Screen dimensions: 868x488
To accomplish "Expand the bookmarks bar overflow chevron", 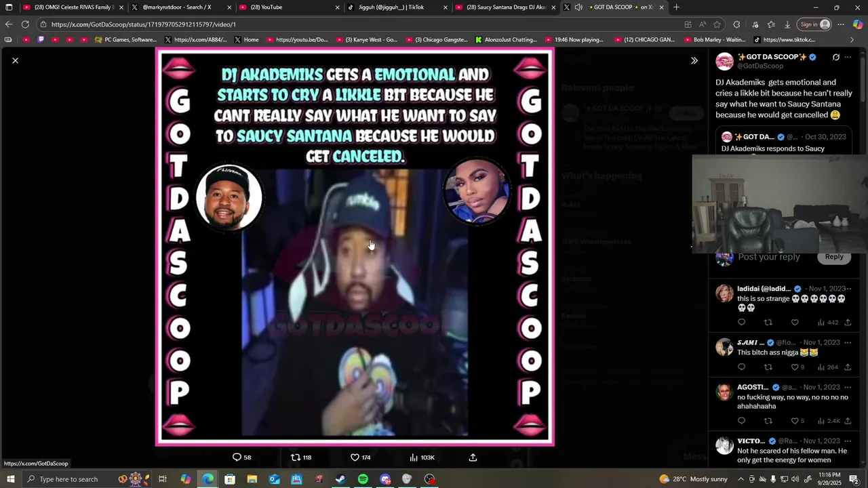I will pyautogui.click(x=852, y=40).
